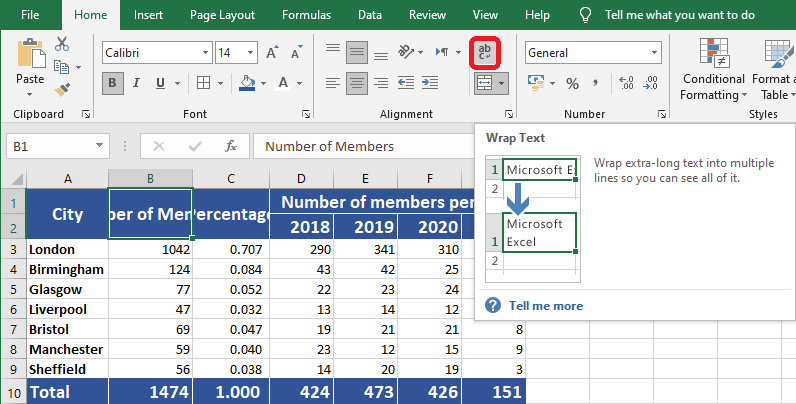Open Format as Table gallery

point(774,69)
